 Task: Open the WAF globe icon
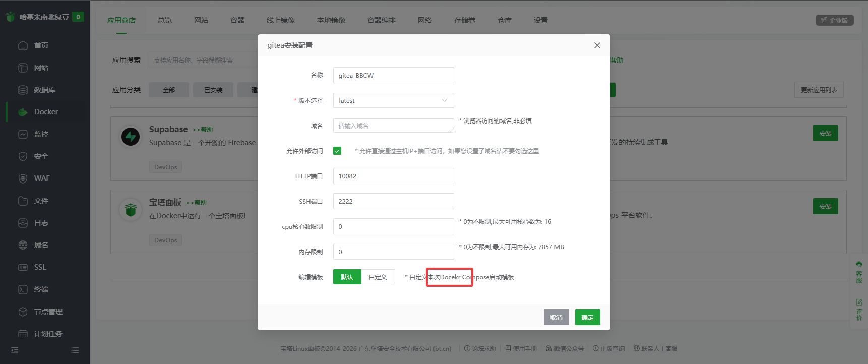click(x=23, y=178)
